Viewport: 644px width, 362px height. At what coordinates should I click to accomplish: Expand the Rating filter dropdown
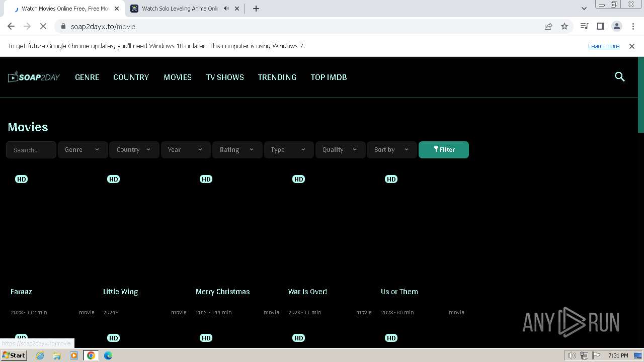pyautogui.click(x=237, y=150)
